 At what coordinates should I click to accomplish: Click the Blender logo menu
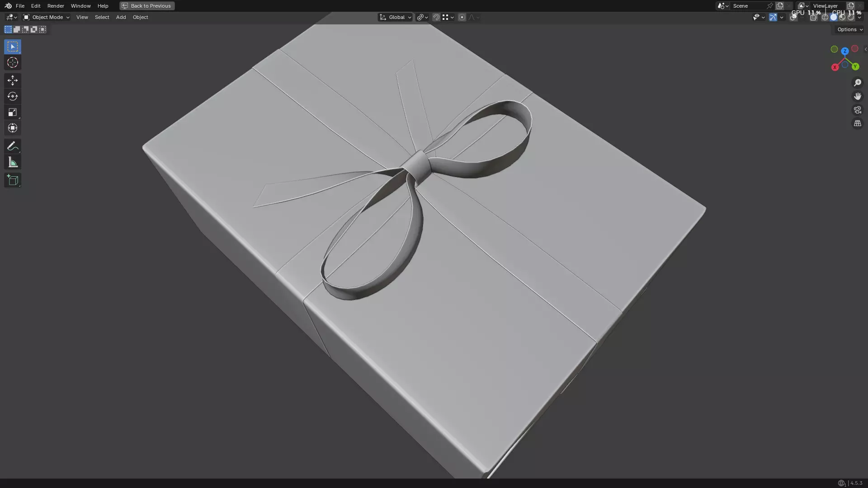pyautogui.click(x=8, y=6)
